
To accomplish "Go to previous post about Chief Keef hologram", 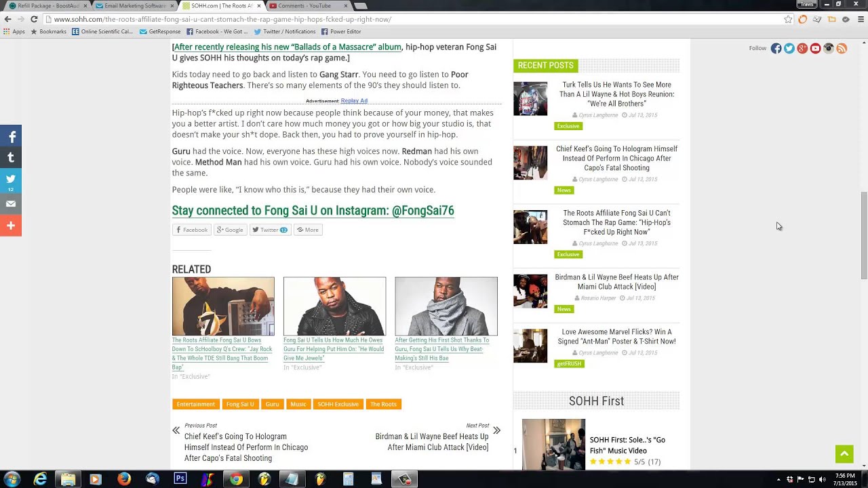I will [246, 447].
